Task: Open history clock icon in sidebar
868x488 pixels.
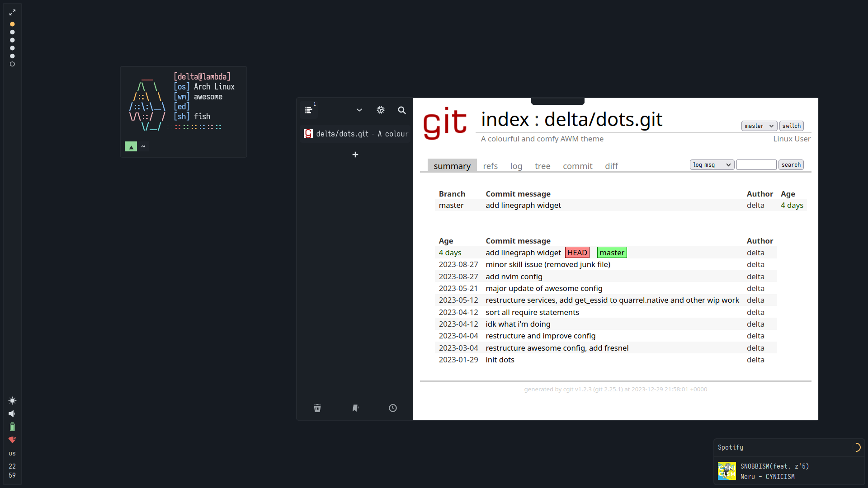Action: coord(393,408)
